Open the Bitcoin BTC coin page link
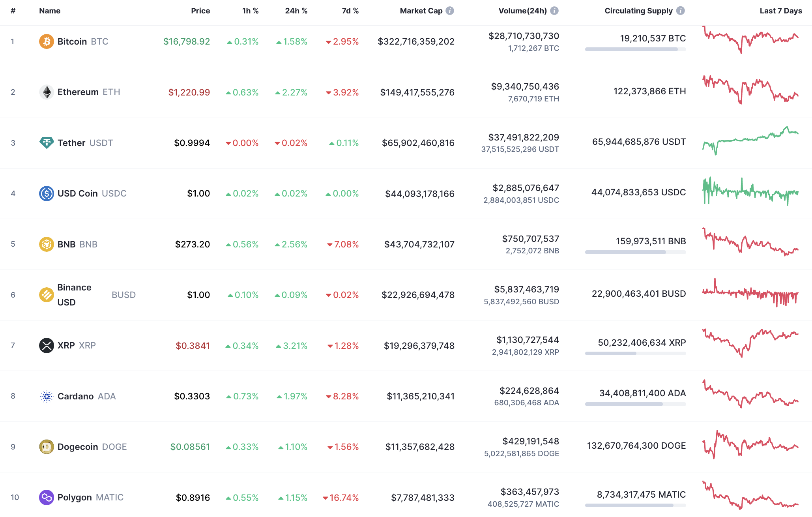 click(x=72, y=41)
